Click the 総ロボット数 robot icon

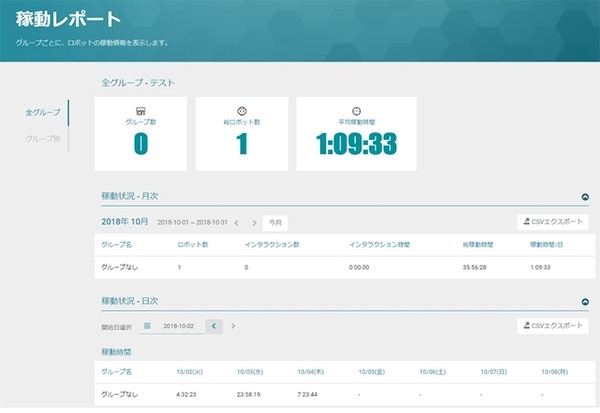(241, 110)
